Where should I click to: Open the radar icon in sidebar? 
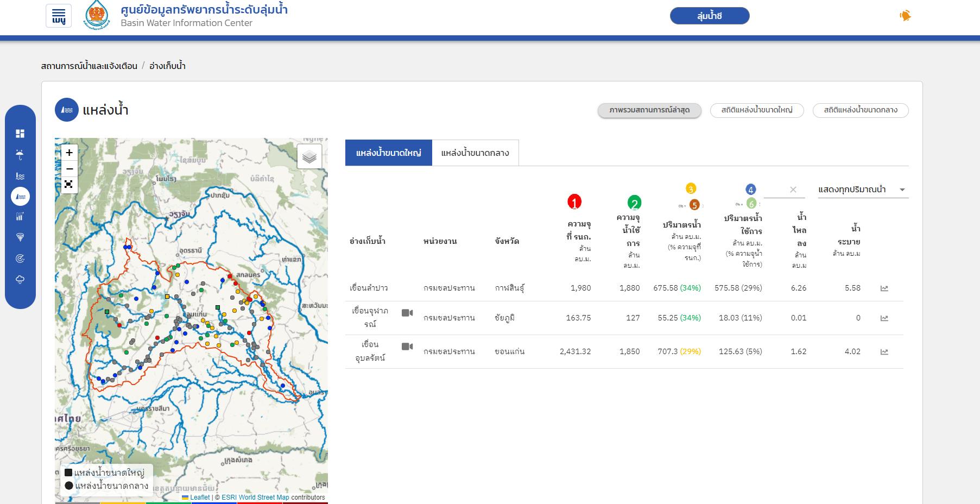point(20,259)
